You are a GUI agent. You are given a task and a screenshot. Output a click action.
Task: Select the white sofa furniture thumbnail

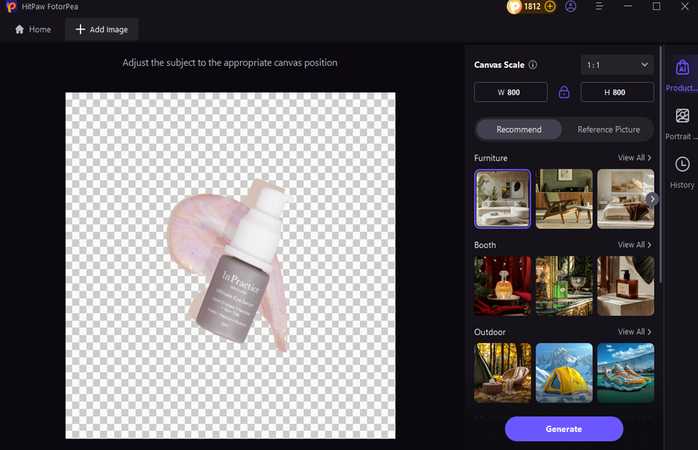[x=503, y=199]
